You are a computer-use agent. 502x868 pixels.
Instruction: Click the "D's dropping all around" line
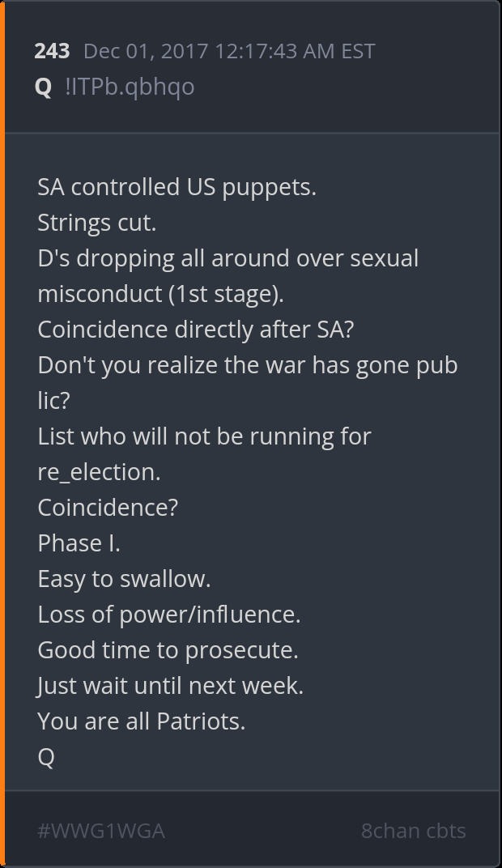[x=228, y=258]
